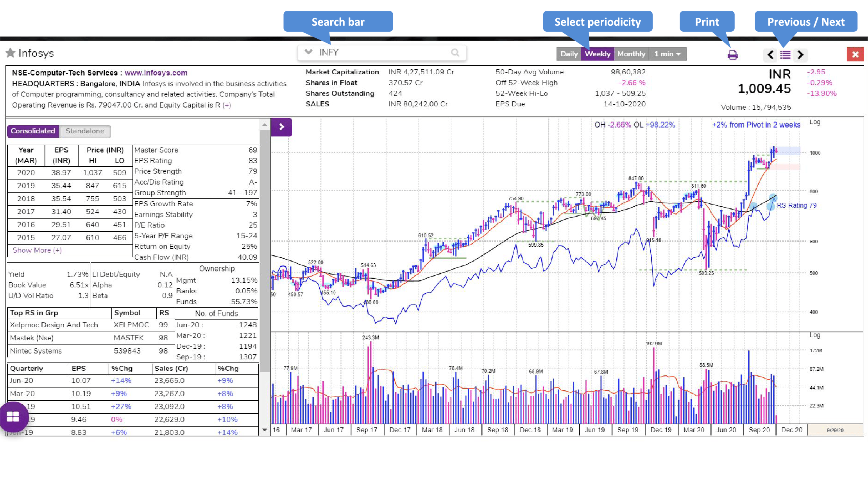868x479 pixels.
Task: Select Monthly periodicity
Action: click(631, 54)
